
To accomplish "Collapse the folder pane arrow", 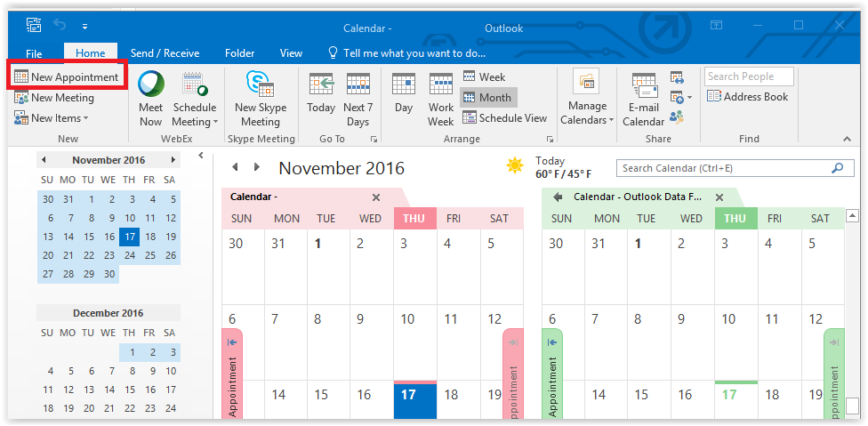I will click(200, 156).
